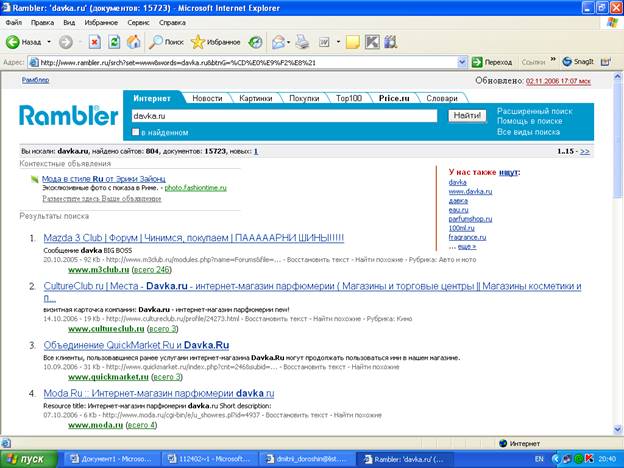This screenshot has width=624, height=468.
Task: Open the Файл menu
Action: 14,23
